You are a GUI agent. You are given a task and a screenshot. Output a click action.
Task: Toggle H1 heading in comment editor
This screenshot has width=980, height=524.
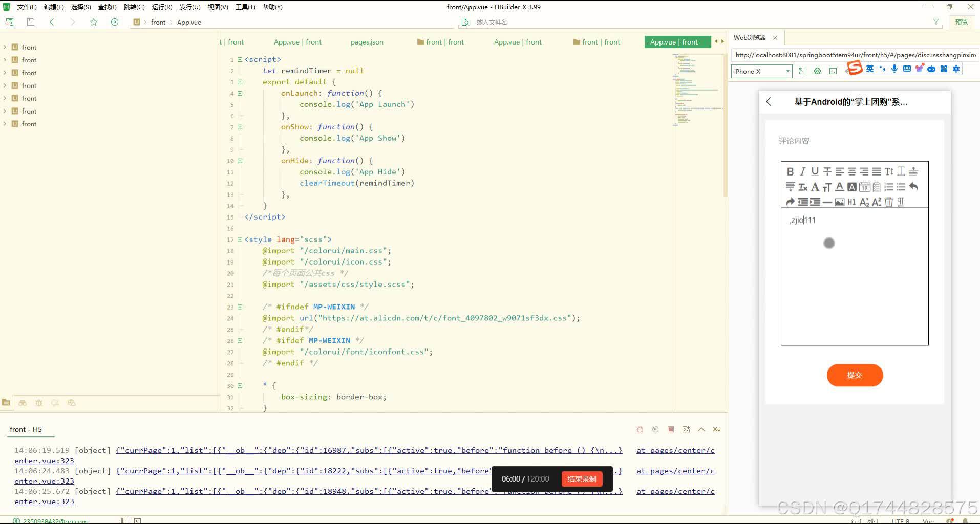click(x=851, y=202)
